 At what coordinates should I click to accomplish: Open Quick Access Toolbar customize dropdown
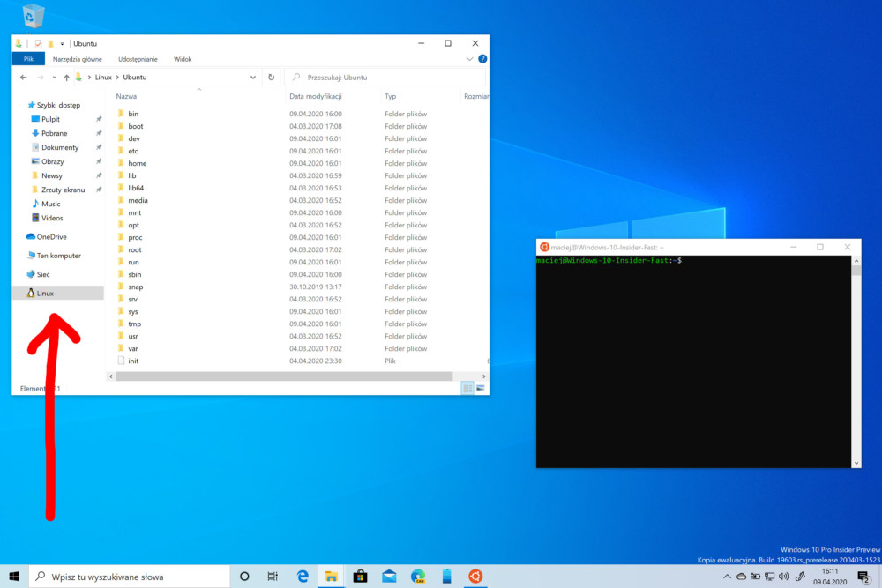(x=62, y=43)
